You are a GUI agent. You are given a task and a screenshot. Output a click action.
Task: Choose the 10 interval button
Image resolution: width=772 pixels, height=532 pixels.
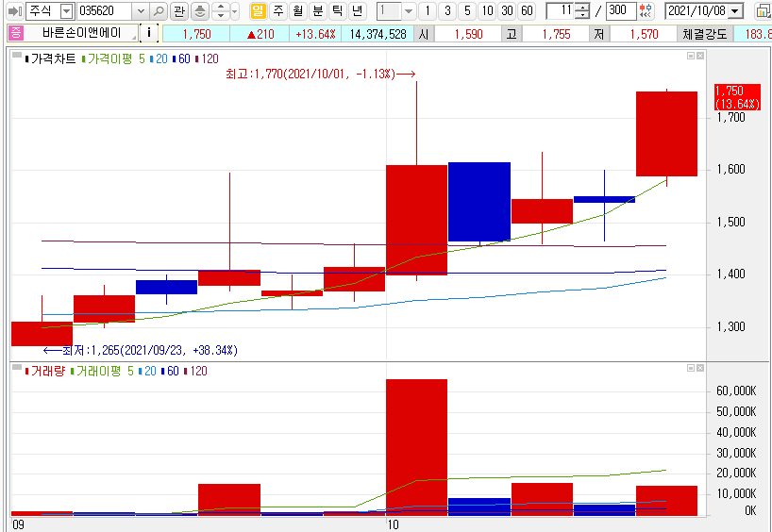click(487, 10)
